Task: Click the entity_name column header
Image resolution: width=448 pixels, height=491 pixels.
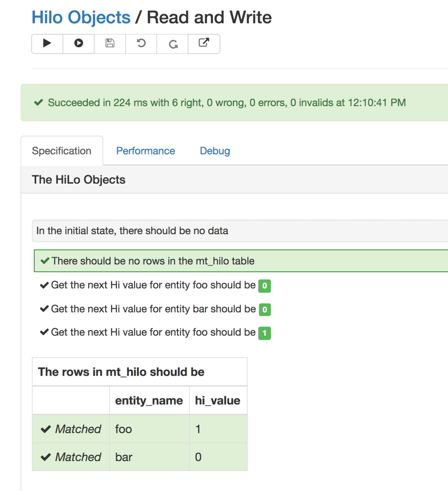Action: point(149,401)
